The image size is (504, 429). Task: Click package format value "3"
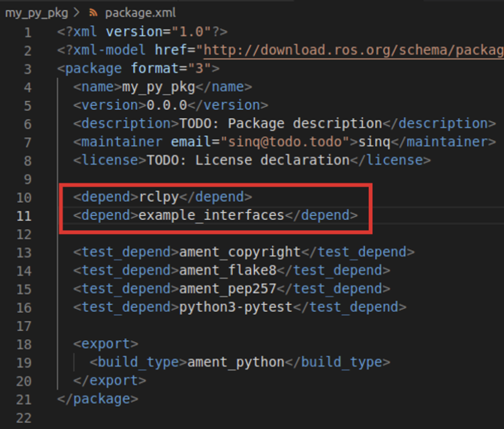click(199, 69)
